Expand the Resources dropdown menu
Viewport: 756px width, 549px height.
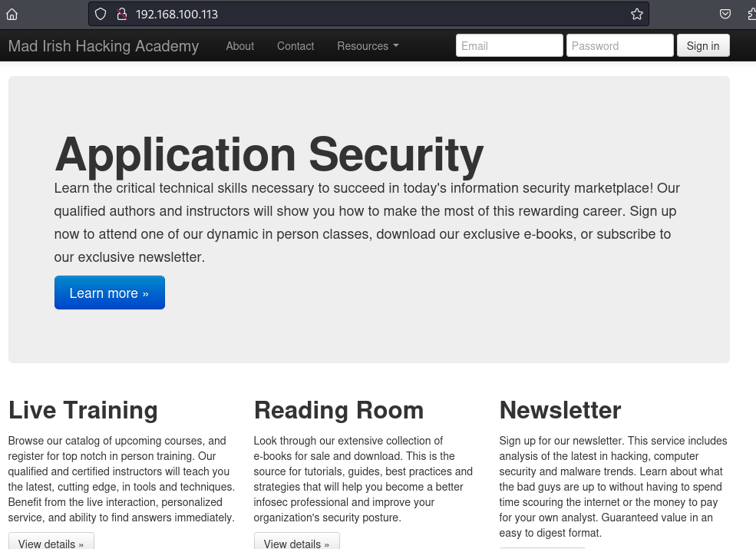coord(368,46)
